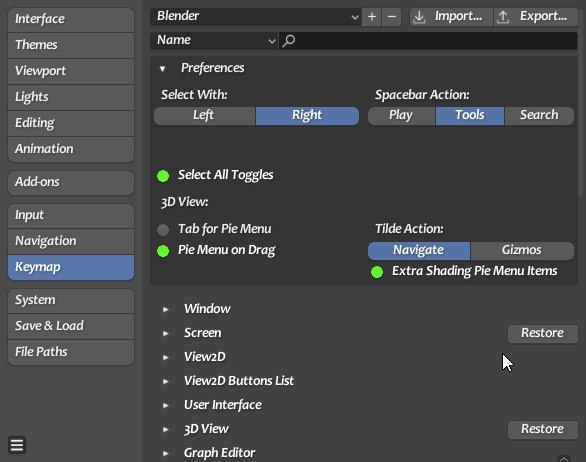Click the Import download arrow icon
This screenshot has height=462, width=586.
(x=419, y=17)
